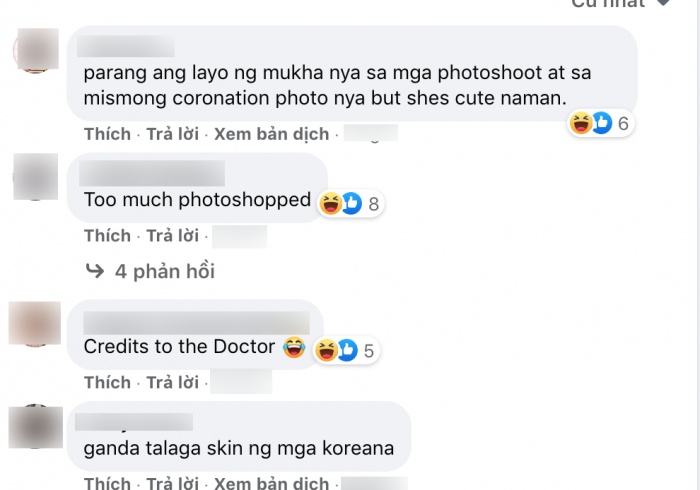Like the 'Too much photoshopped' comment
Image resolution: width=700 pixels, height=490 pixels.
tap(107, 236)
